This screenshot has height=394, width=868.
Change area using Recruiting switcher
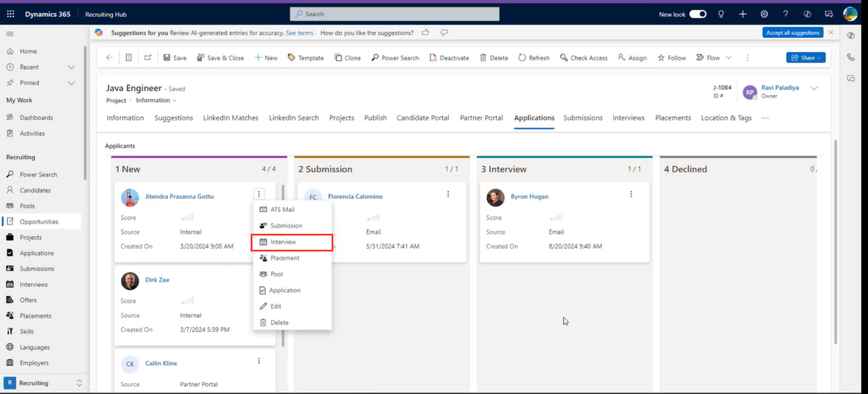pyautogui.click(x=44, y=383)
